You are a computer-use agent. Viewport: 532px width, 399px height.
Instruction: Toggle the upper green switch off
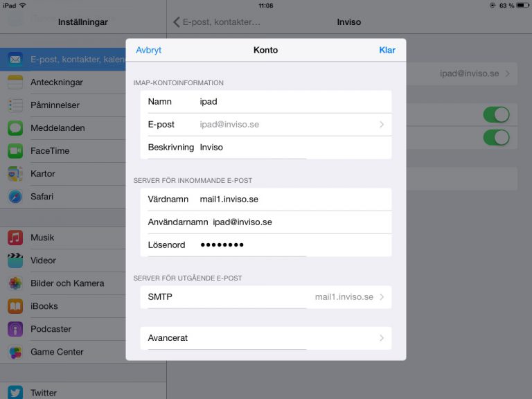click(x=496, y=114)
